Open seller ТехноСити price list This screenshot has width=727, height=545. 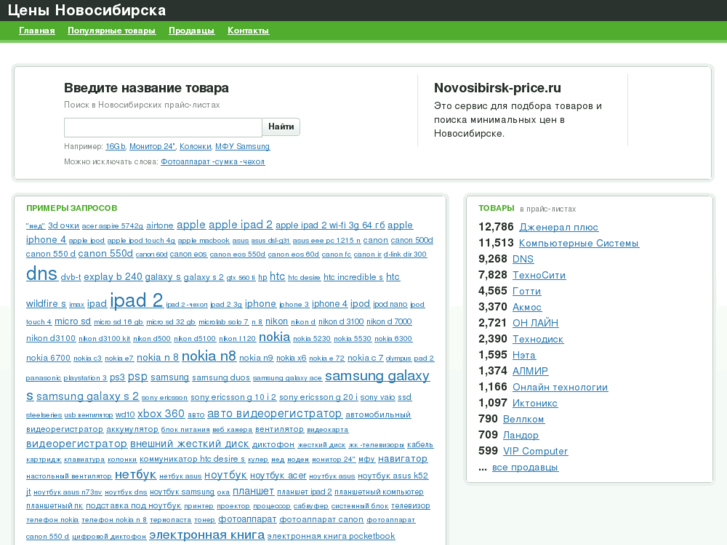539,275
